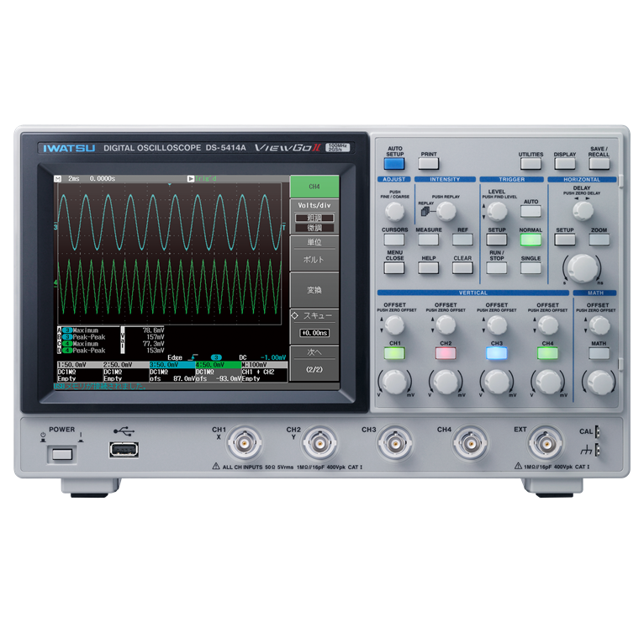Click the +0.00ns skew value field
Viewport: 644px width, 644px height.
[x=314, y=333]
